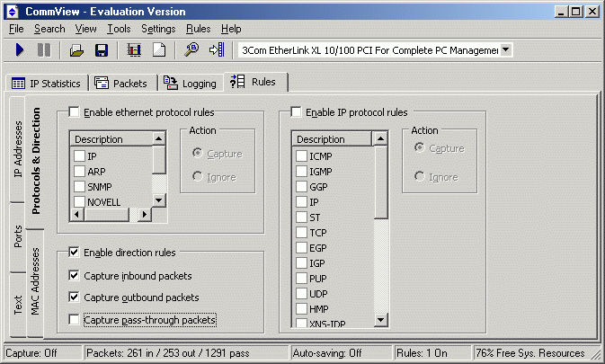
Task: Enable IP protocol rules checkbox
Action: tap(296, 112)
